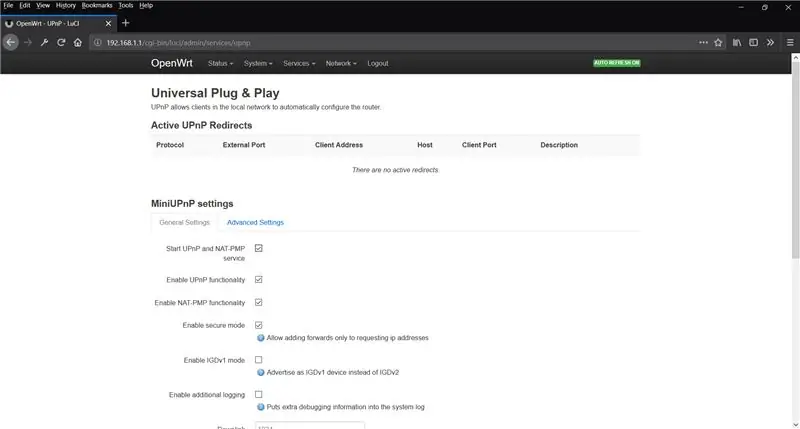Open the Library icon in the toolbar
The height and width of the screenshot is (429, 800).
click(x=737, y=42)
